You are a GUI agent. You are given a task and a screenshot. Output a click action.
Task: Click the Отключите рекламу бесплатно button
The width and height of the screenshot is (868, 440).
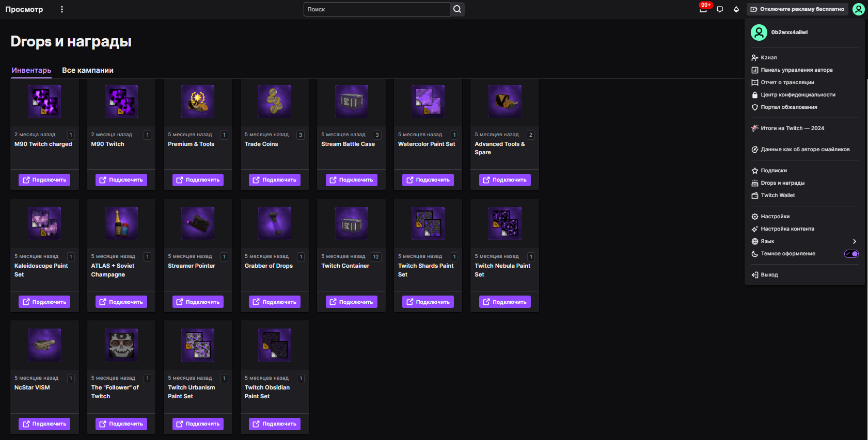click(797, 9)
